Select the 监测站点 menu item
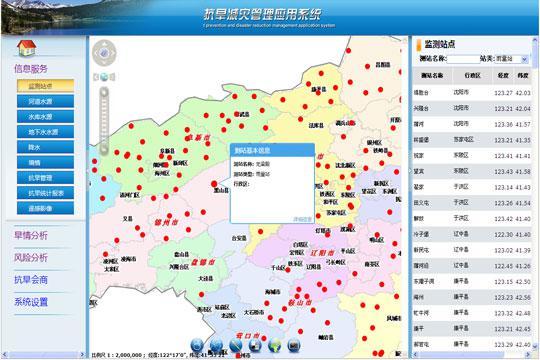The image size is (540, 360). [x=45, y=86]
